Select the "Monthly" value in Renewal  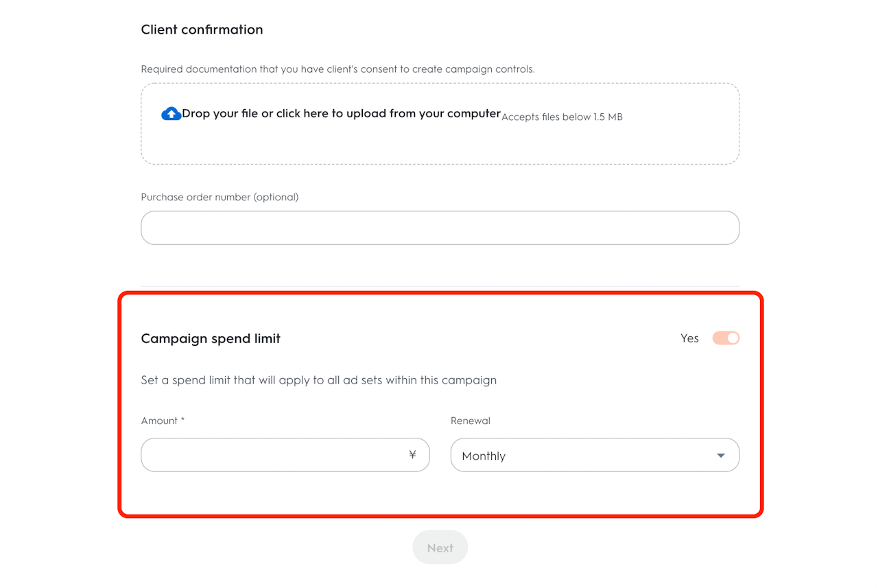pos(484,456)
